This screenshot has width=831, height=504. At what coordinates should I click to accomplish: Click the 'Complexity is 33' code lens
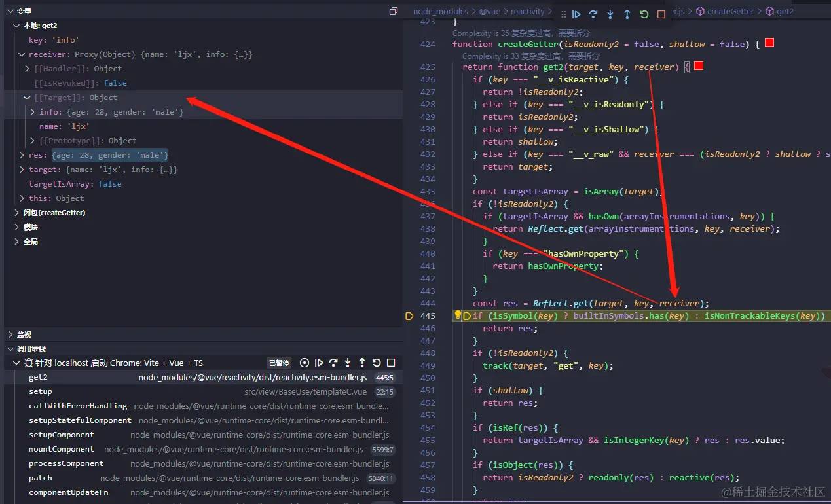pyautogui.click(x=531, y=56)
